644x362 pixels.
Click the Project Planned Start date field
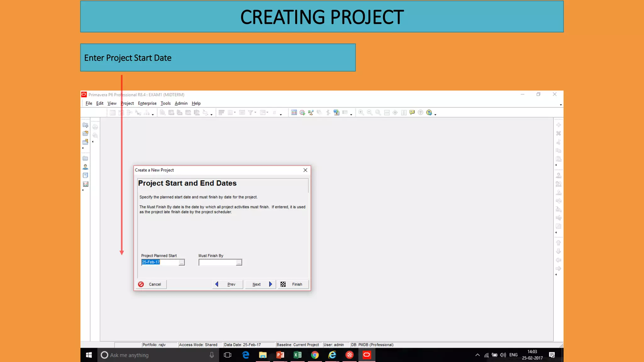coord(160,262)
